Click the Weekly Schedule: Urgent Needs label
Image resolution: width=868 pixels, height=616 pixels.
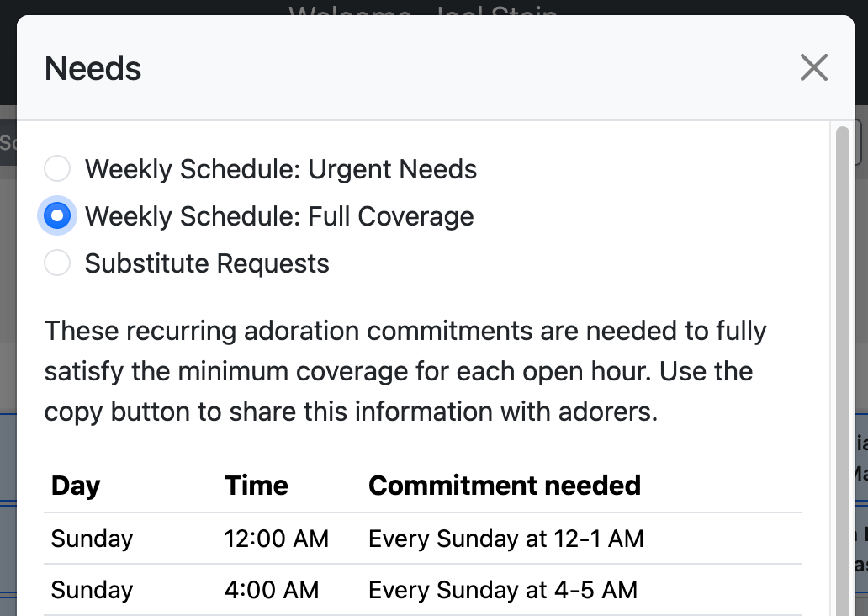tap(281, 169)
